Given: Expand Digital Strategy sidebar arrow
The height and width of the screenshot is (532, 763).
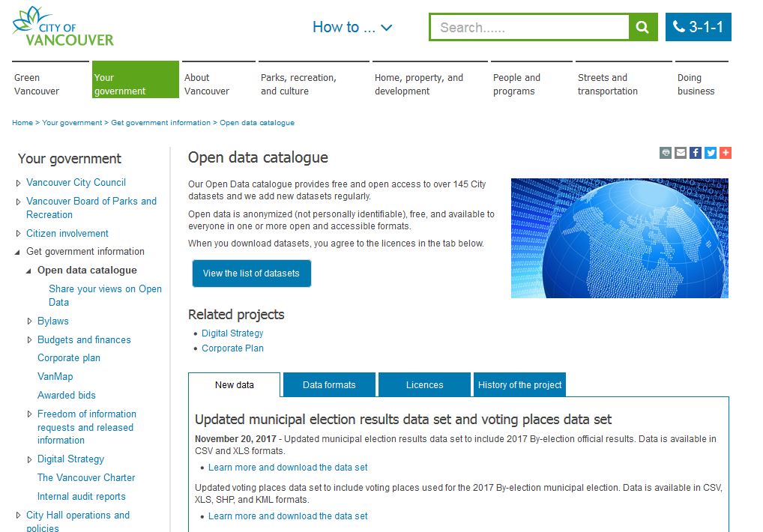Looking at the screenshot, I should coord(30,459).
